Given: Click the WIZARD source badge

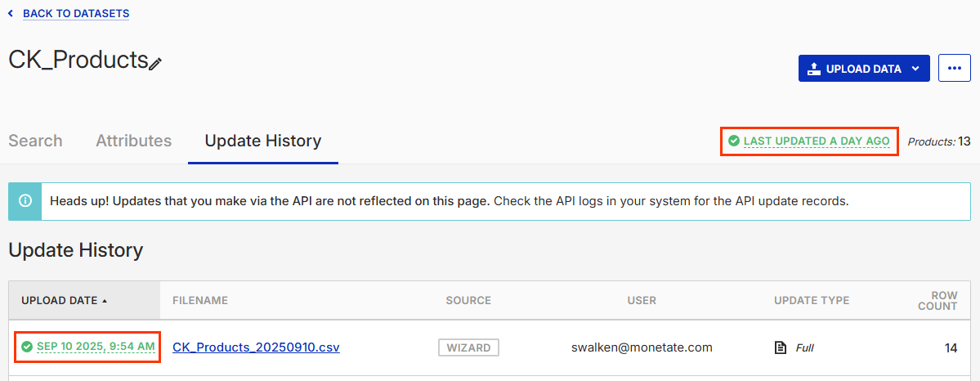Looking at the screenshot, I should [x=468, y=347].
